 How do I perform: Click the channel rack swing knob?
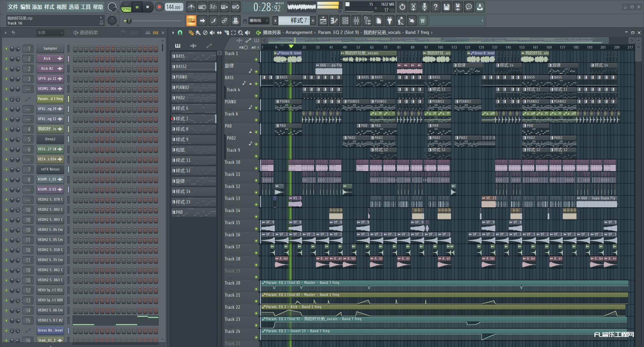pos(123,33)
